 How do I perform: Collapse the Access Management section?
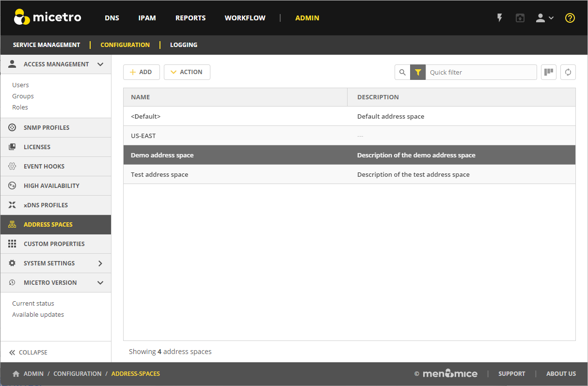point(100,64)
